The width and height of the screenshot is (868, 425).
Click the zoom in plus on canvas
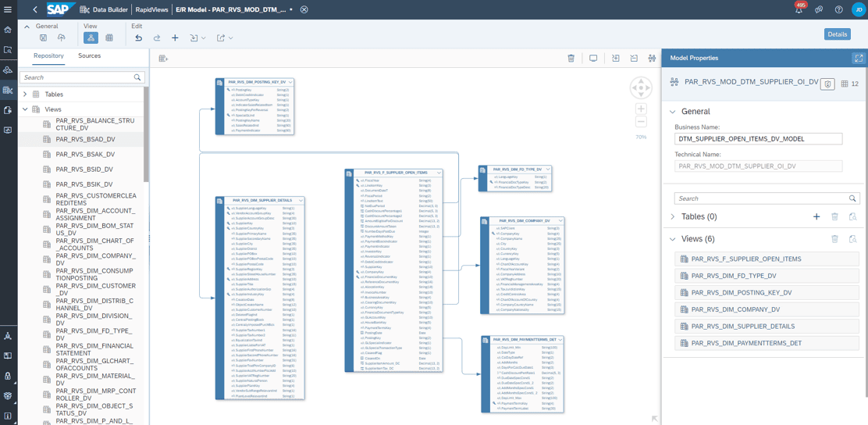(x=641, y=109)
